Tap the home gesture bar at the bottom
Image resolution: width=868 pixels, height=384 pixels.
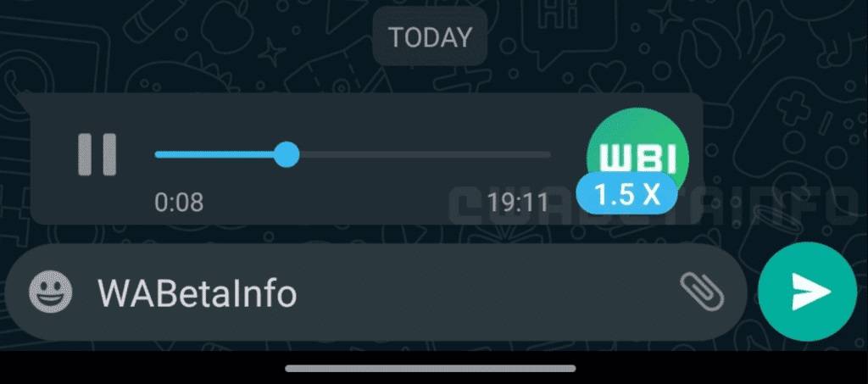pyautogui.click(x=430, y=369)
